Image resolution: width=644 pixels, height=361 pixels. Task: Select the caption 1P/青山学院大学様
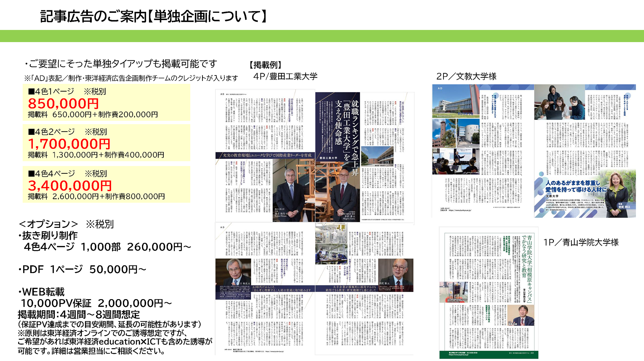coord(581,242)
